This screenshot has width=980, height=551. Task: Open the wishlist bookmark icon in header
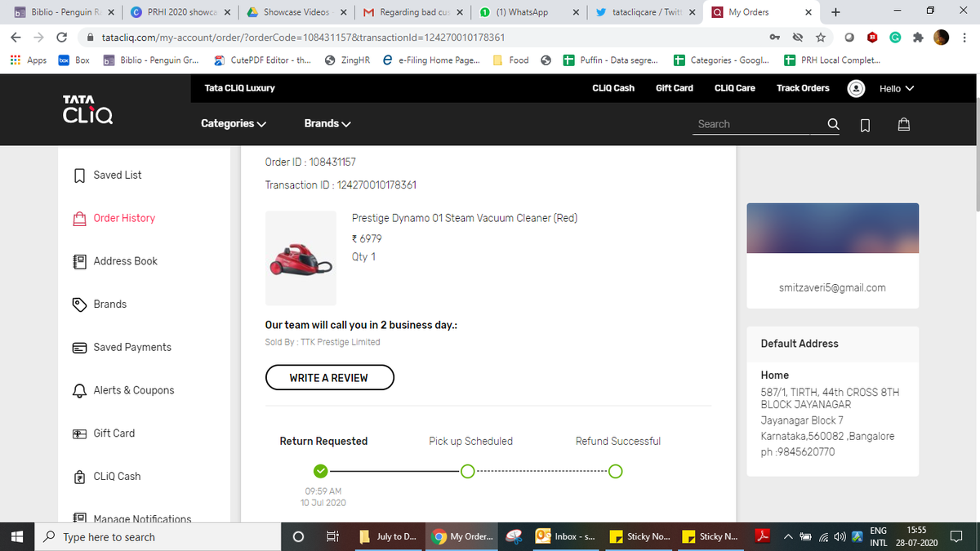(866, 124)
